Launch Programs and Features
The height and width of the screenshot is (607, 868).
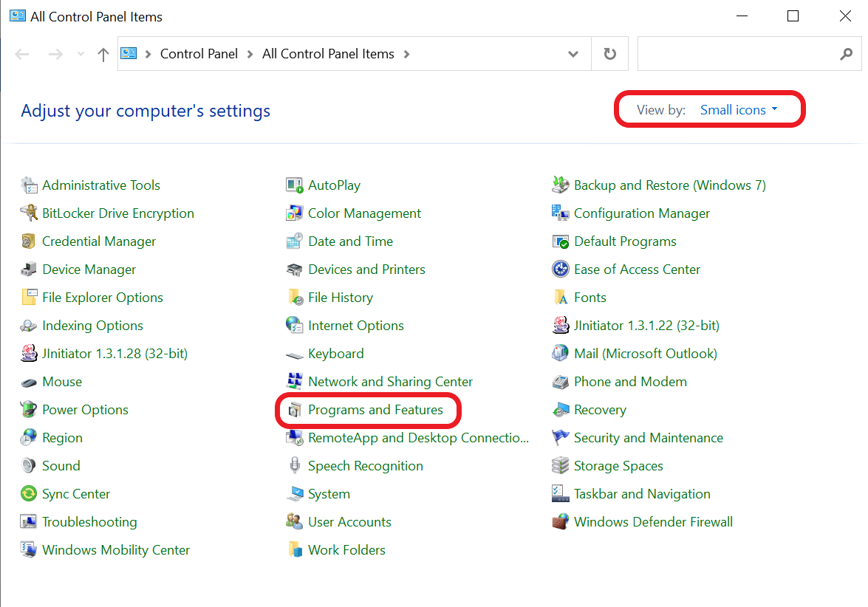368,409
